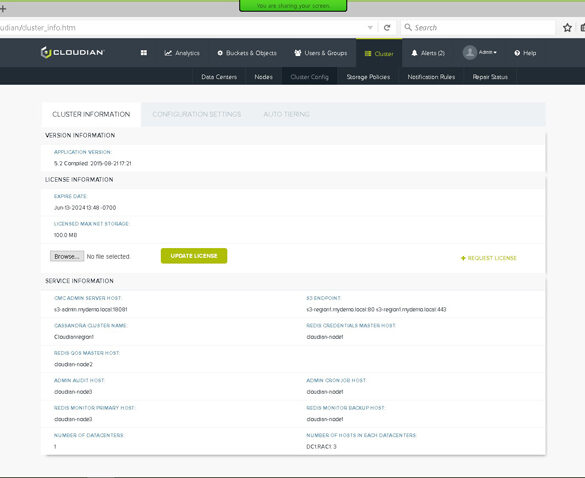Click the bookmark star icon
The width and height of the screenshot is (585, 478).
567,28
